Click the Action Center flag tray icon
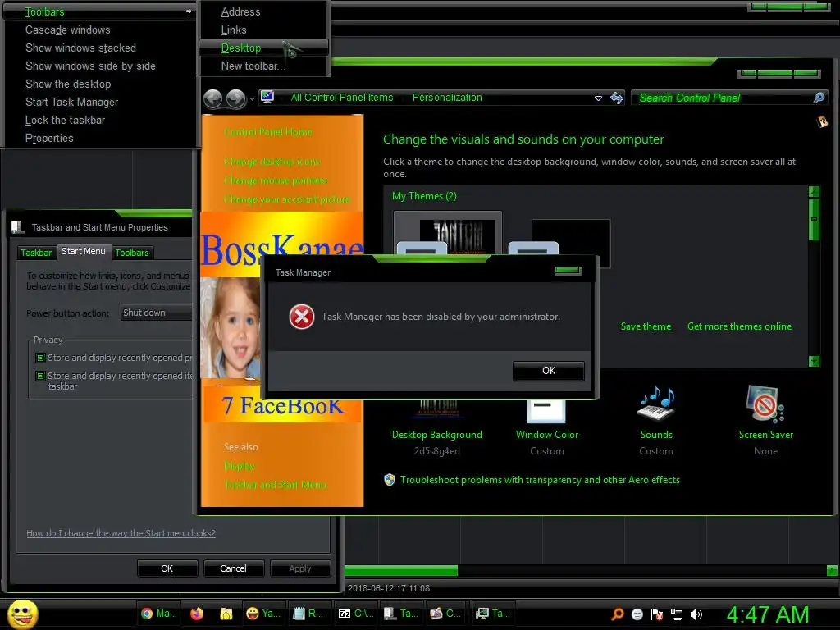Image resolution: width=840 pixels, height=630 pixels. click(657, 614)
